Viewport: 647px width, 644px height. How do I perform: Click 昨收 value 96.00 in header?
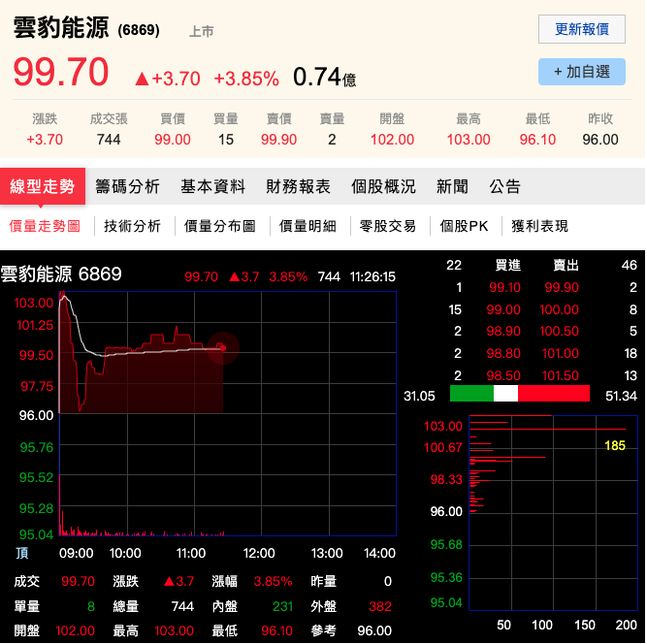click(x=600, y=140)
